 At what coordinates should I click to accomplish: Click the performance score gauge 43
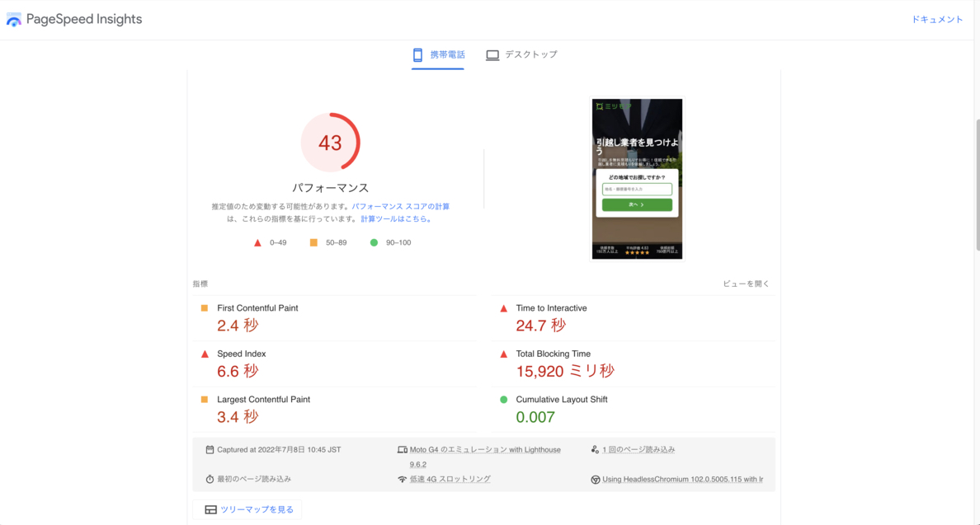click(330, 143)
